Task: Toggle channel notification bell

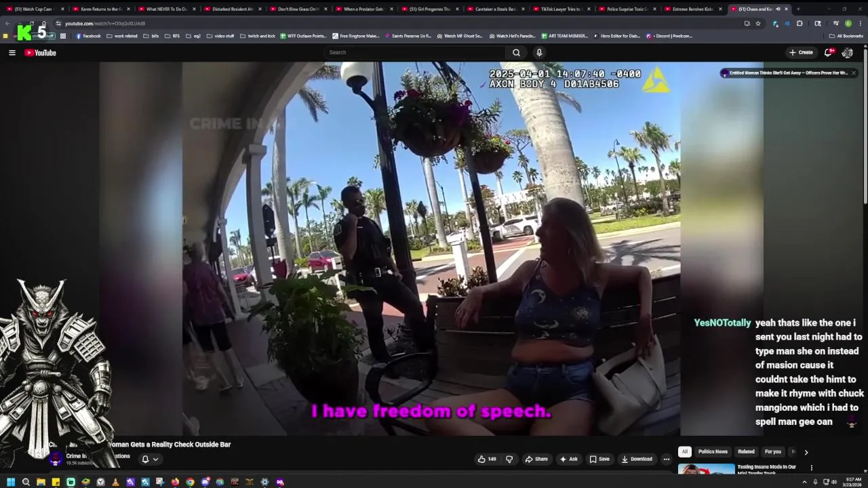Action: pos(144,459)
